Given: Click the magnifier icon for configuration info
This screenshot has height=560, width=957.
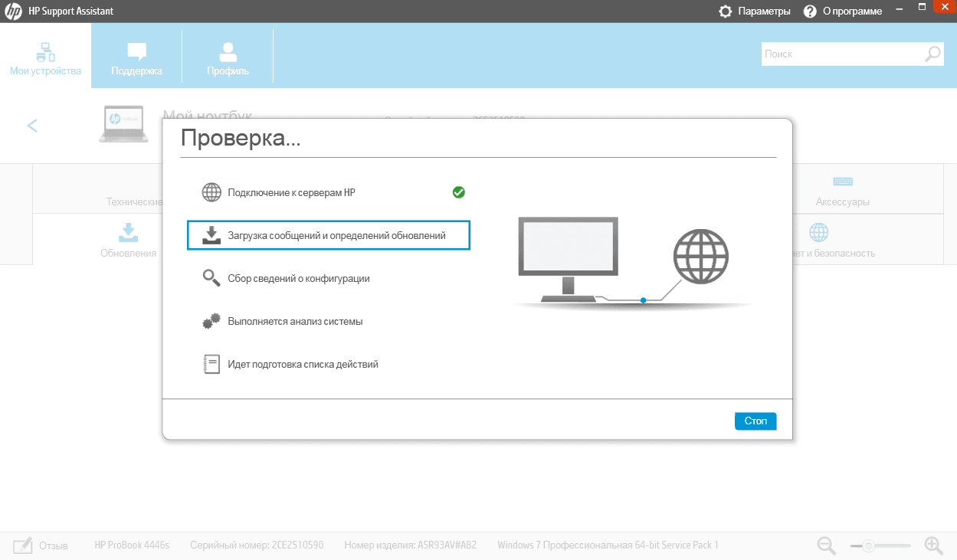Looking at the screenshot, I should [211, 278].
